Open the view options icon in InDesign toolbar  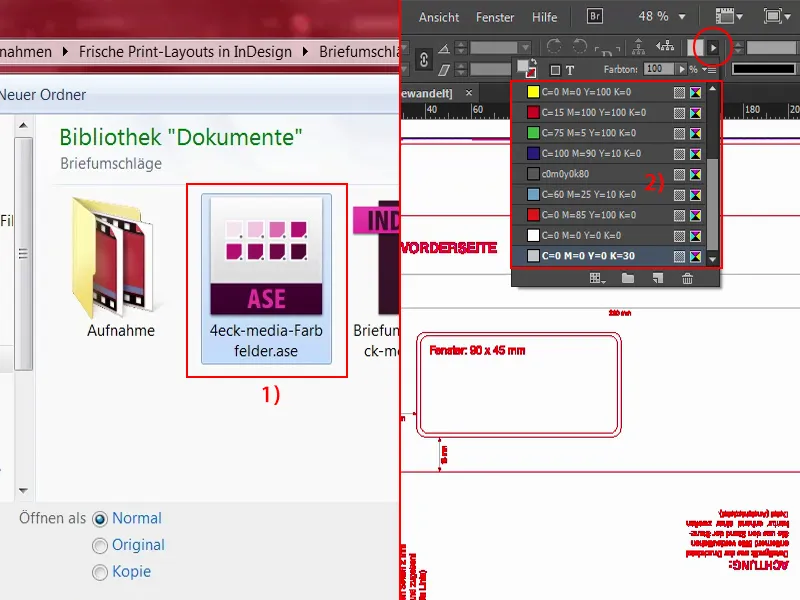click(x=728, y=16)
